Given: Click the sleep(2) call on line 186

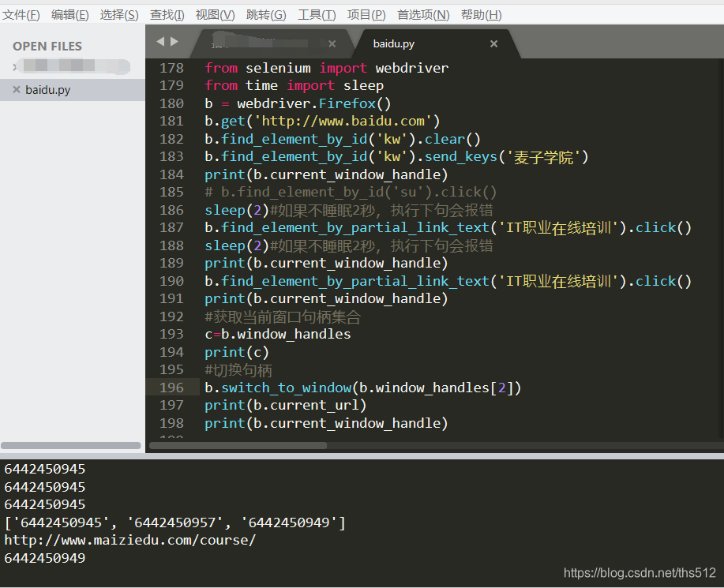Looking at the screenshot, I should [x=237, y=210].
